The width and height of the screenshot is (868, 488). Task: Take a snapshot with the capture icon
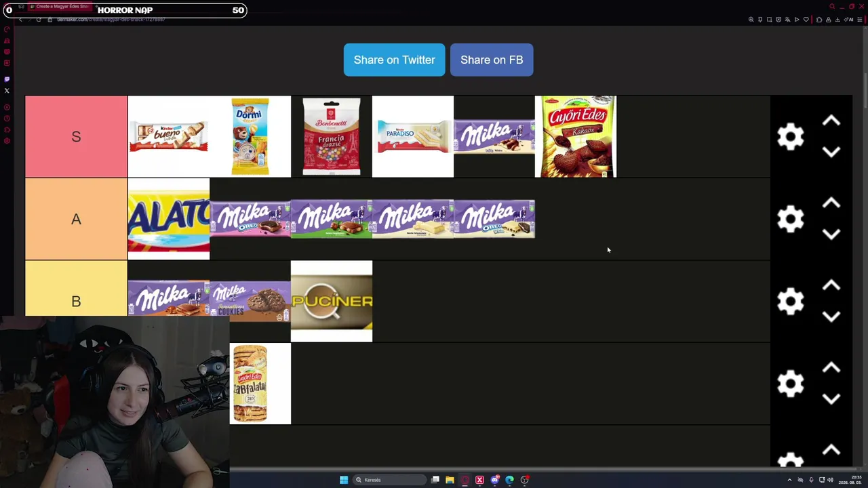click(x=769, y=20)
